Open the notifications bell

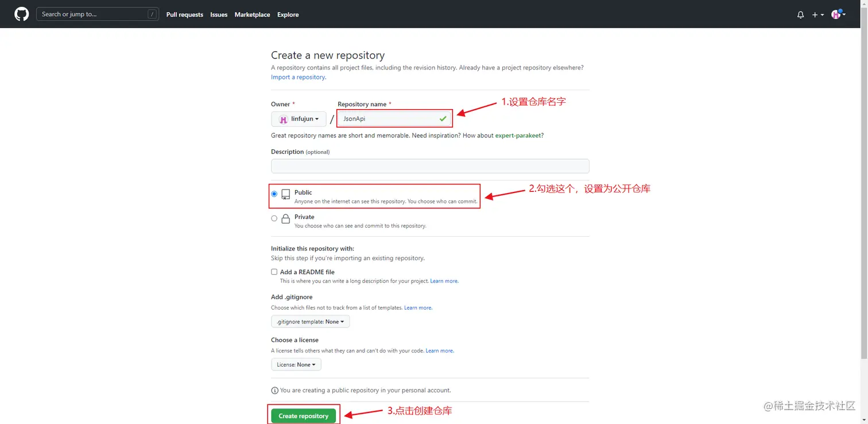[x=800, y=14]
